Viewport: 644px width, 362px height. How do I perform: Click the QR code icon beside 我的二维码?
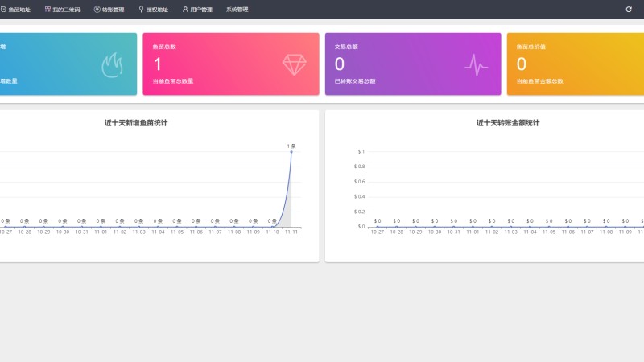47,10
